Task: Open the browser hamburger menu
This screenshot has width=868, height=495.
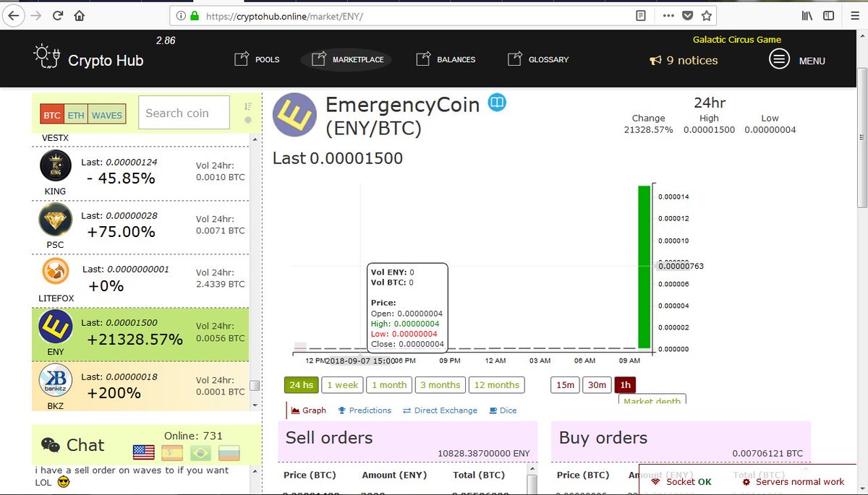Action: pos(855,15)
